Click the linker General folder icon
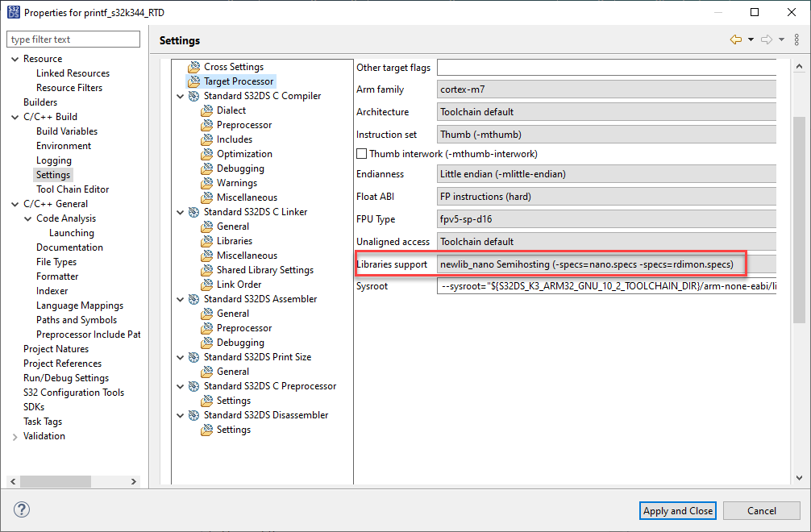The width and height of the screenshot is (811, 532). 207,226
